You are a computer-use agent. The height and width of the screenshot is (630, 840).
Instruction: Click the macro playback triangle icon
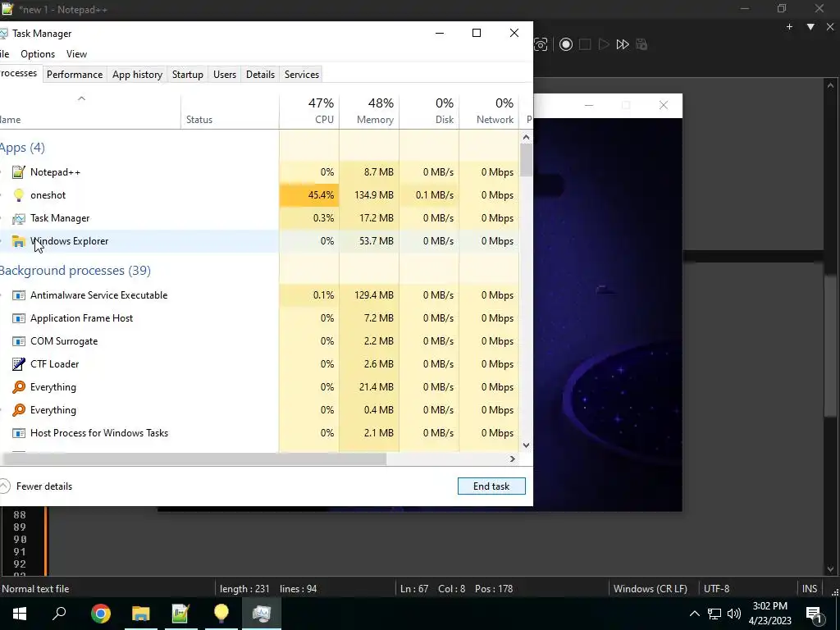coord(604,44)
